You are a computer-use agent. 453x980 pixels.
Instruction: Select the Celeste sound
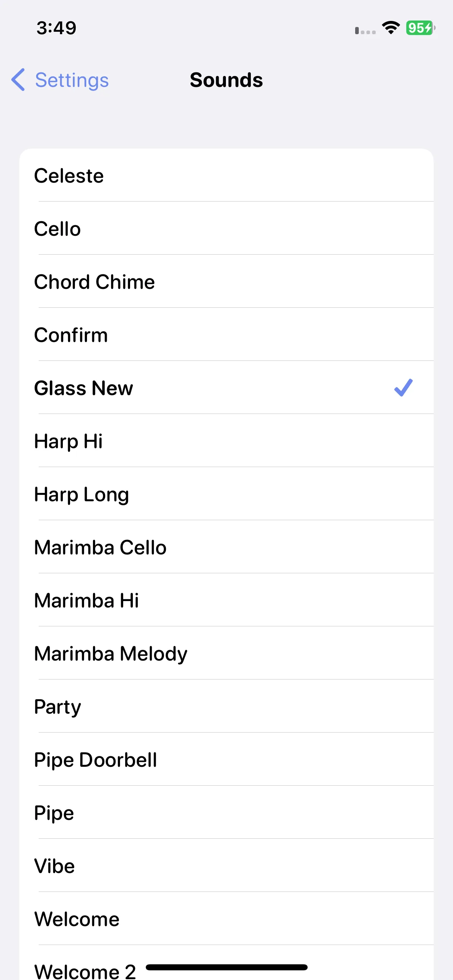point(226,175)
